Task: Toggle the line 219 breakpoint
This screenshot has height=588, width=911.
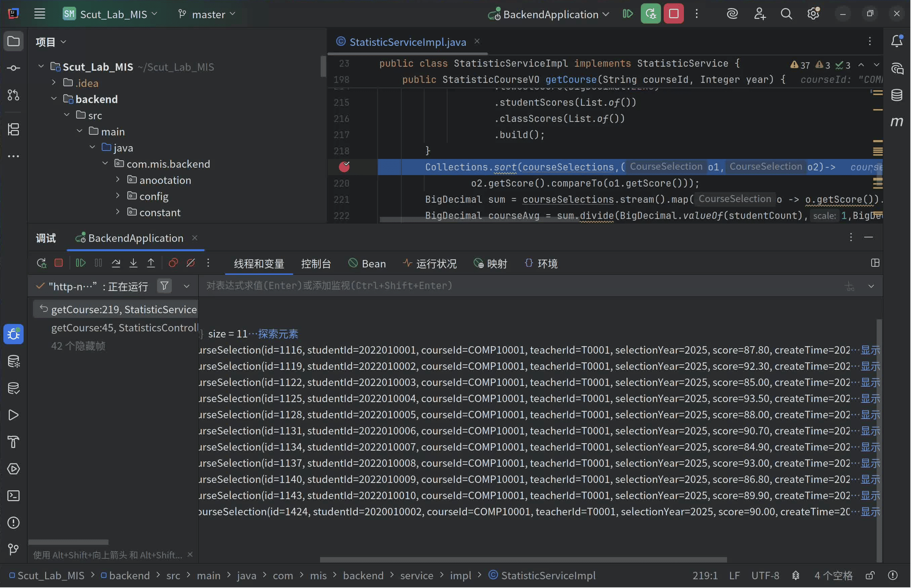Action: [x=344, y=167]
